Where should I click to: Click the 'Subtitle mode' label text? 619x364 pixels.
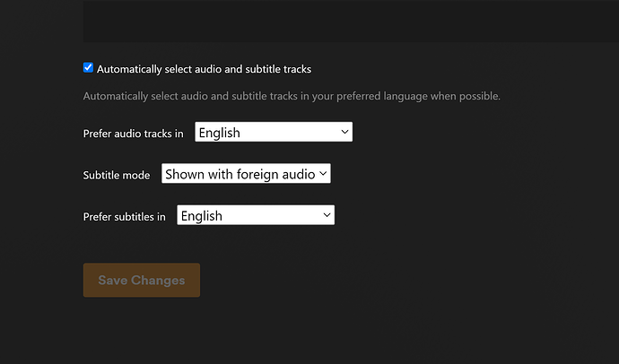tap(116, 175)
